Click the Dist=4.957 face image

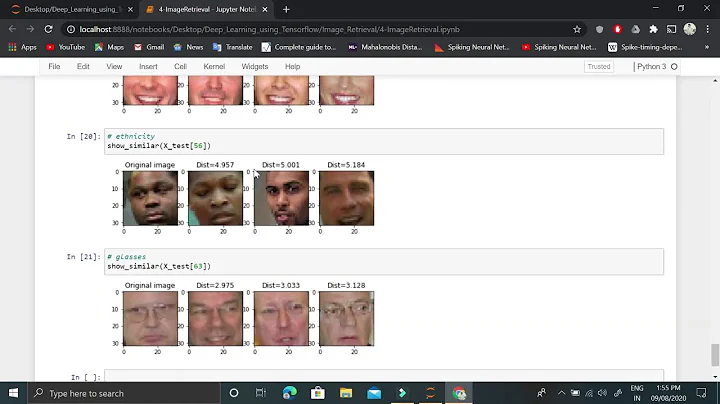(x=215, y=198)
